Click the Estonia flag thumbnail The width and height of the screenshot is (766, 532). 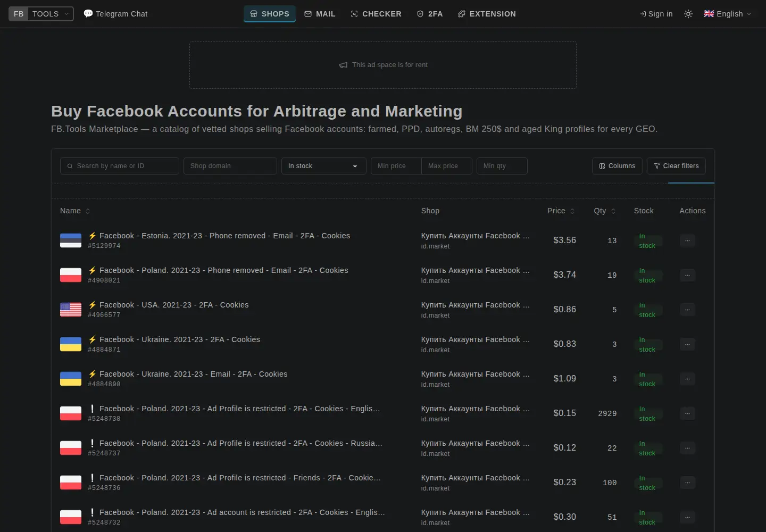71,240
